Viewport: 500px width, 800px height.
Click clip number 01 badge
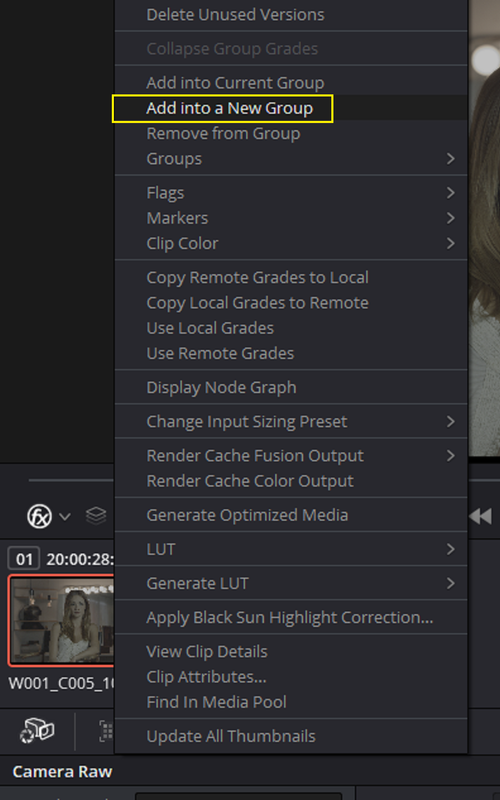point(24,559)
